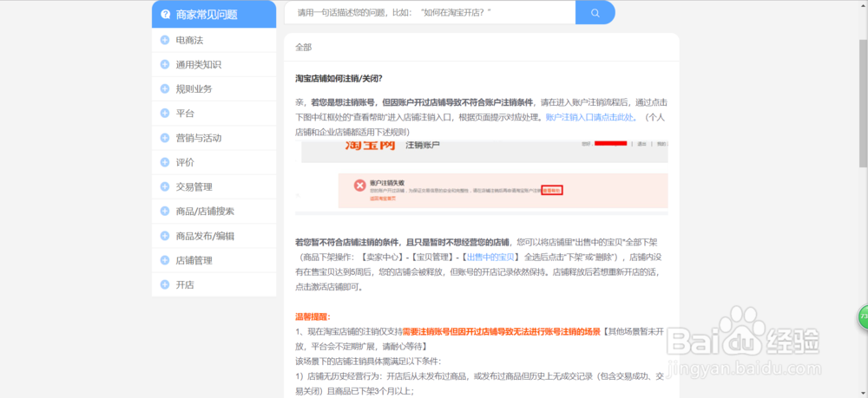Open the 出售中的宝贝 link
868x398 pixels.
(491, 257)
